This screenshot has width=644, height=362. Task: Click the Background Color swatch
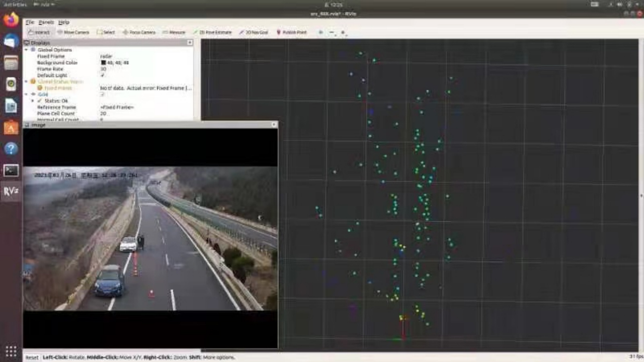click(x=103, y=63)
